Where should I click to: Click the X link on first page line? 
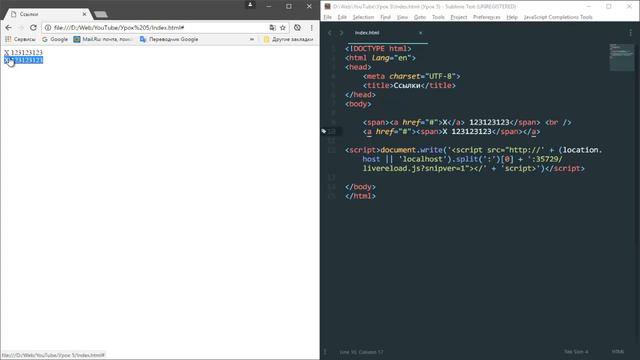(7, 52)
